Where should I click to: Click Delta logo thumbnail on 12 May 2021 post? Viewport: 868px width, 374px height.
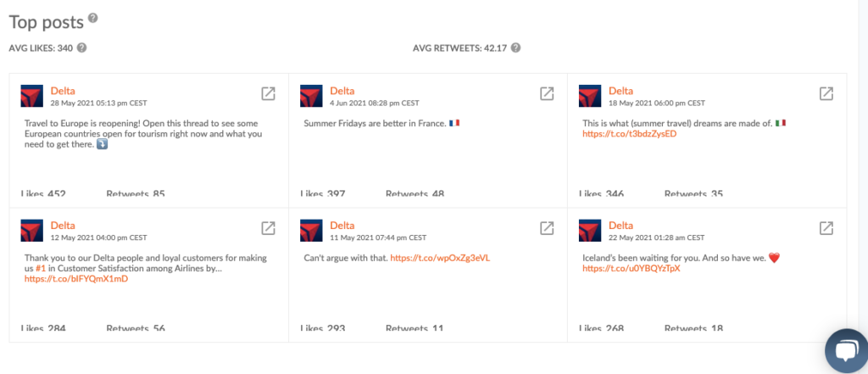click(x=32, y=230)
